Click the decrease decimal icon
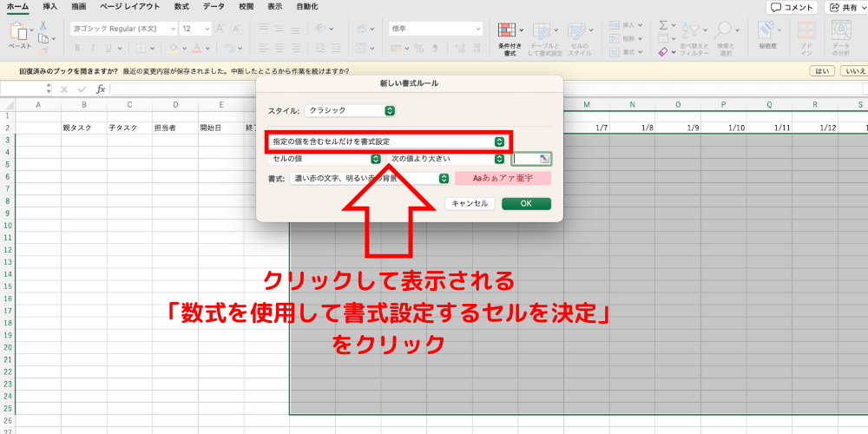The width and height of the screenshot is (868, 434). point(476,48)
